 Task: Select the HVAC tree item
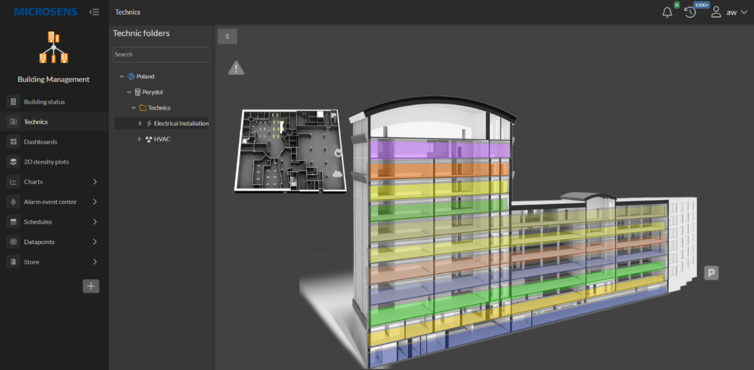coord(162,139)
